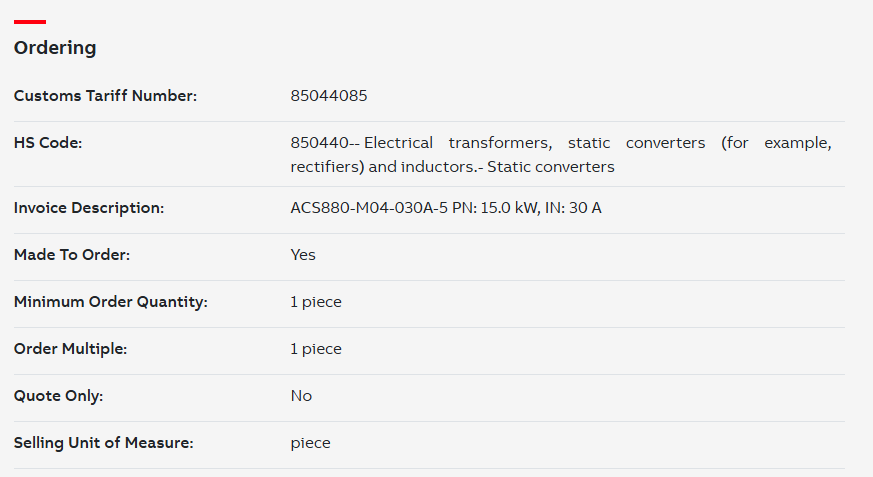Screen dimensions: 873x477
Task: Select the Minimum Order Quantity label
Action: (x=111, y=302)
